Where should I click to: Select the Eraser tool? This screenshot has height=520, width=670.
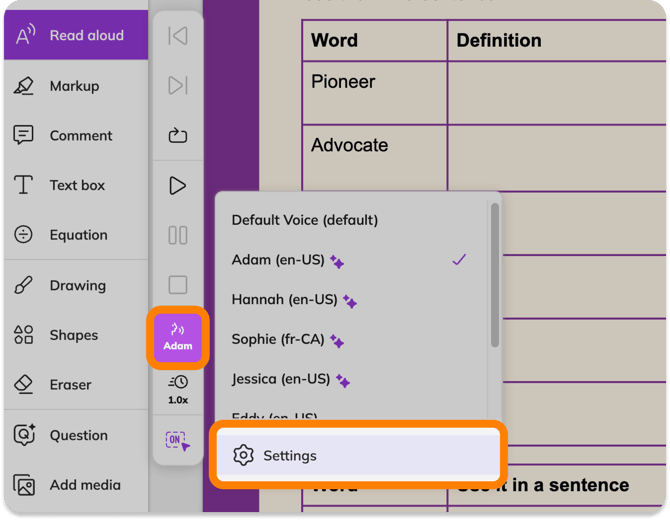coord(76,385)
